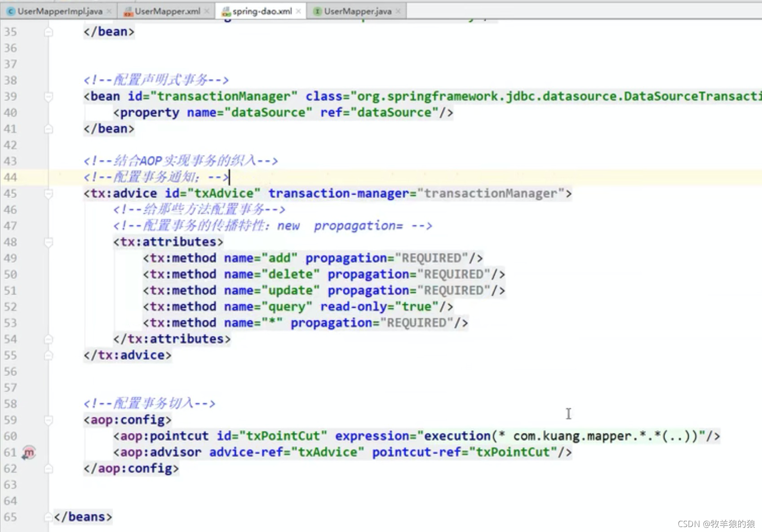The height and width of the screenshot is (532, 762).
Task: Click the Spring config icon on spring-dao.xml tab
Action: [226, 12]
